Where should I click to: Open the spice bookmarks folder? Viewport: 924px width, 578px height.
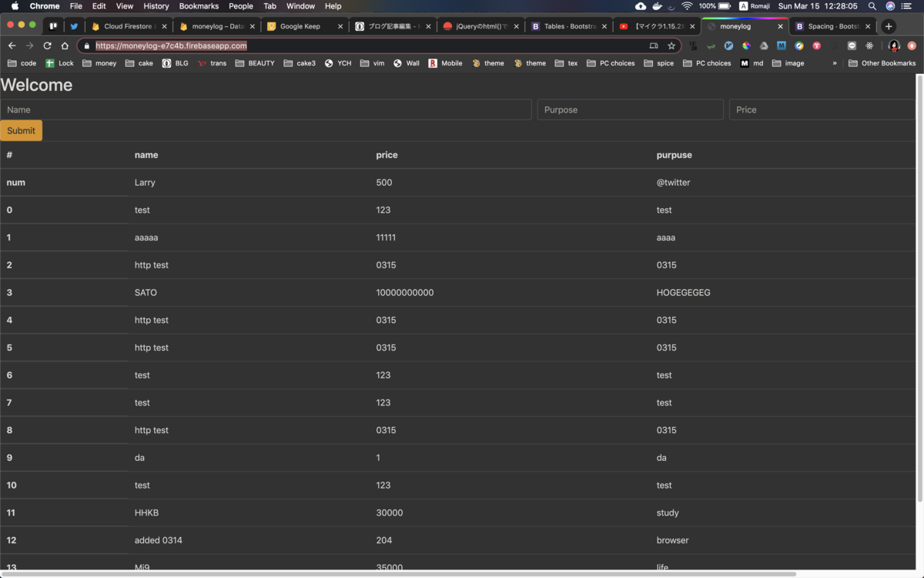coord(659,63)
